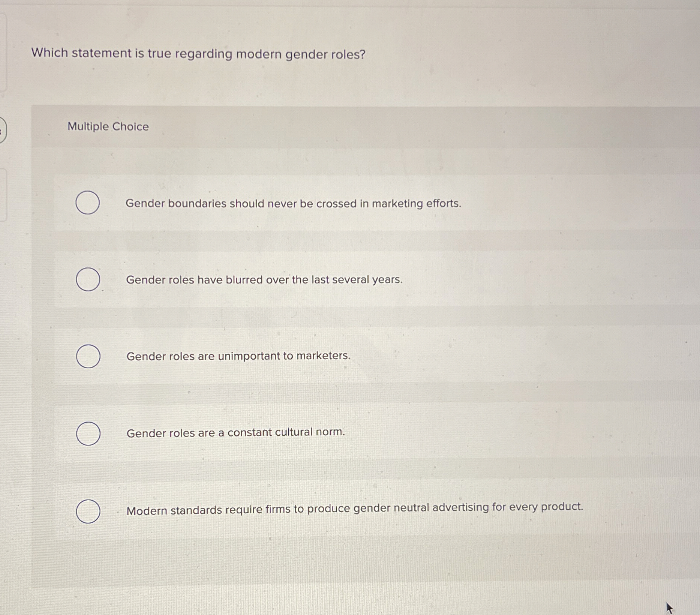
Task: Select the third answer option row
Action: point(337,357)
